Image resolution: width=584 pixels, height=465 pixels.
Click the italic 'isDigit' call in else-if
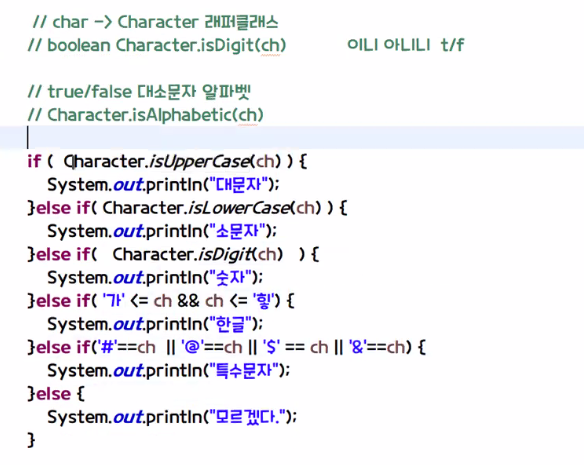(x=225, y=254)
